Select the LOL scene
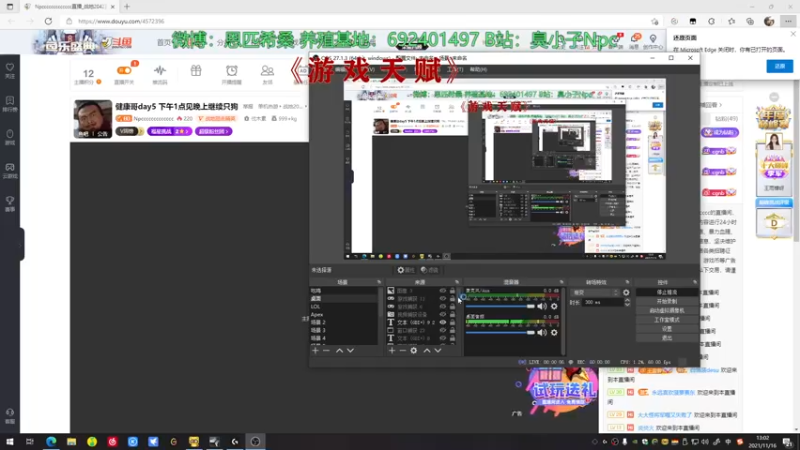Image resolution: width=800 pixels, height=450 pixels. coord(344,307)
